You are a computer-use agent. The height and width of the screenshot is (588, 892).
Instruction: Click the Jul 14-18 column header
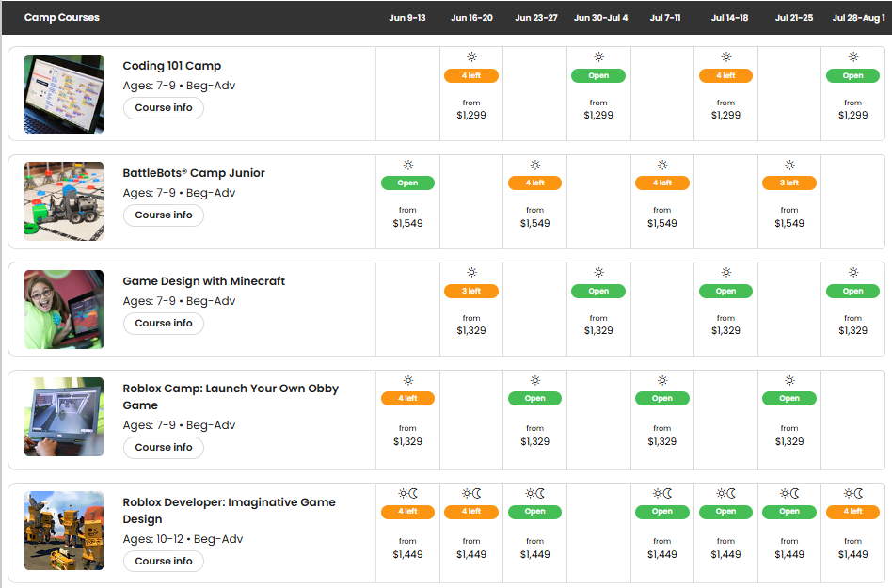(x=729, y=18)
